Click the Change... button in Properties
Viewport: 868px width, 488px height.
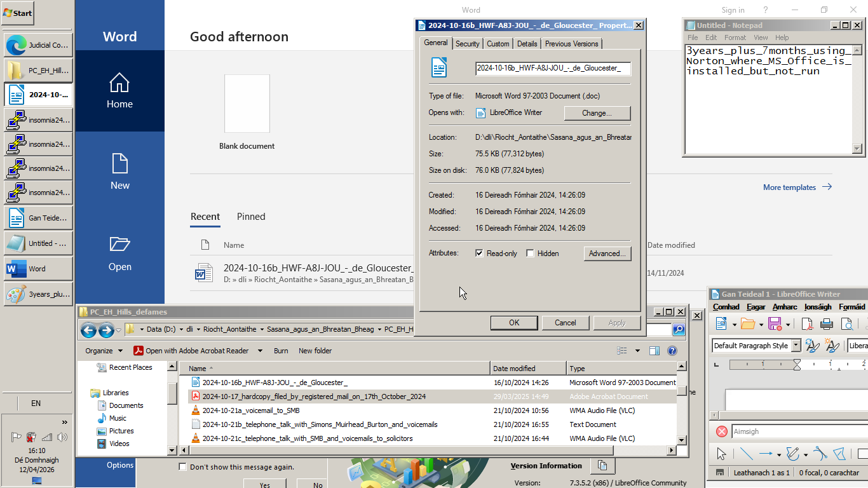(597, 113)
